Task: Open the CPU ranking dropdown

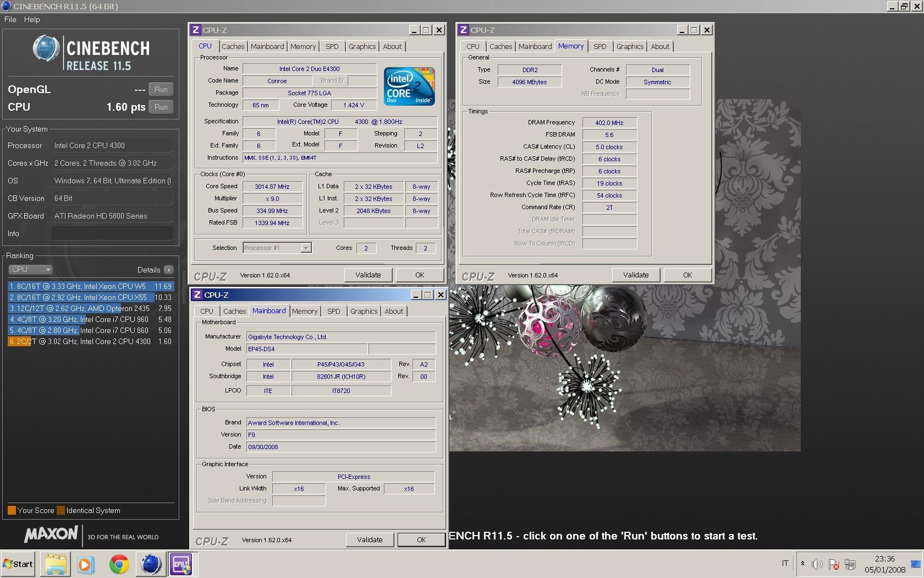Action: tap(30, 270)
